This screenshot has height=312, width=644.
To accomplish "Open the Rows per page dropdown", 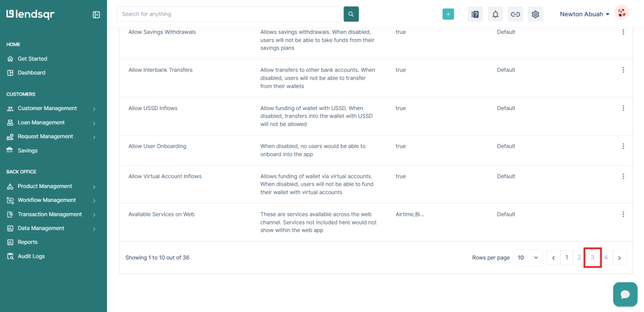I will [x=527, y=258].
